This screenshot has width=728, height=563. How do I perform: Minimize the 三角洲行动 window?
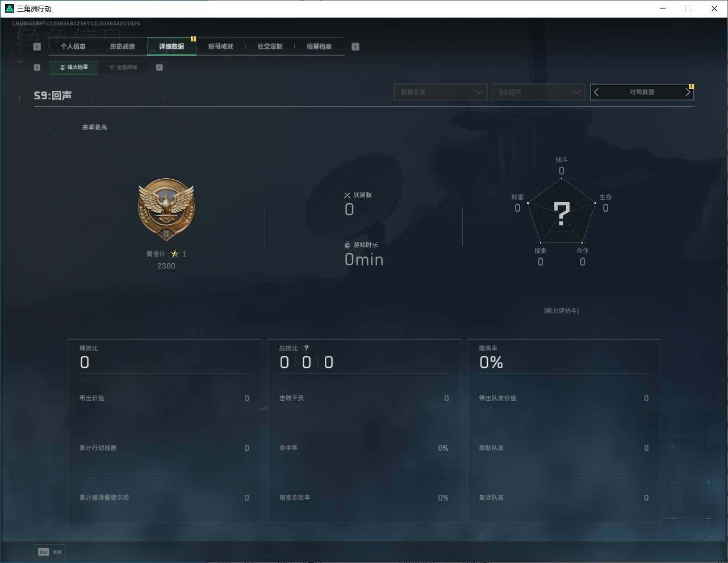tap(663, 9)
